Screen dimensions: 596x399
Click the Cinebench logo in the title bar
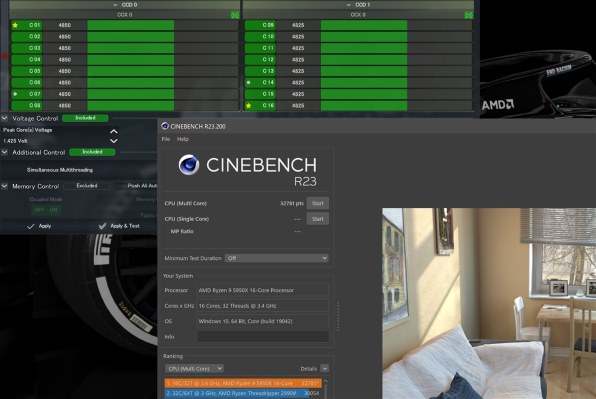pos(165,126)
